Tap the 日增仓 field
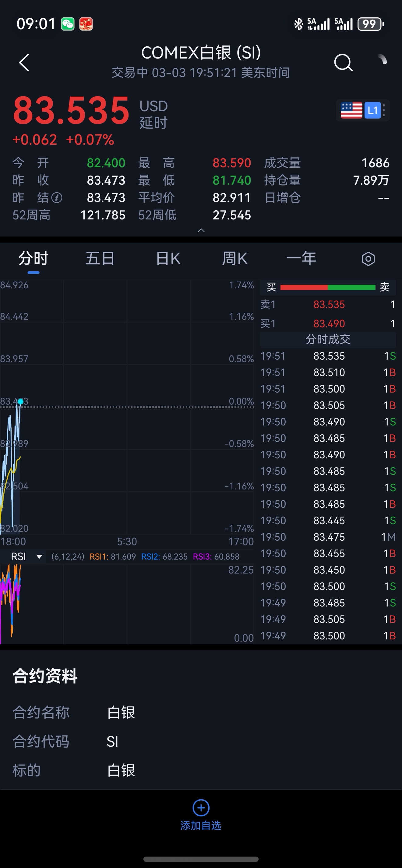This screenshot has height=868, width=402. [327, 198]
